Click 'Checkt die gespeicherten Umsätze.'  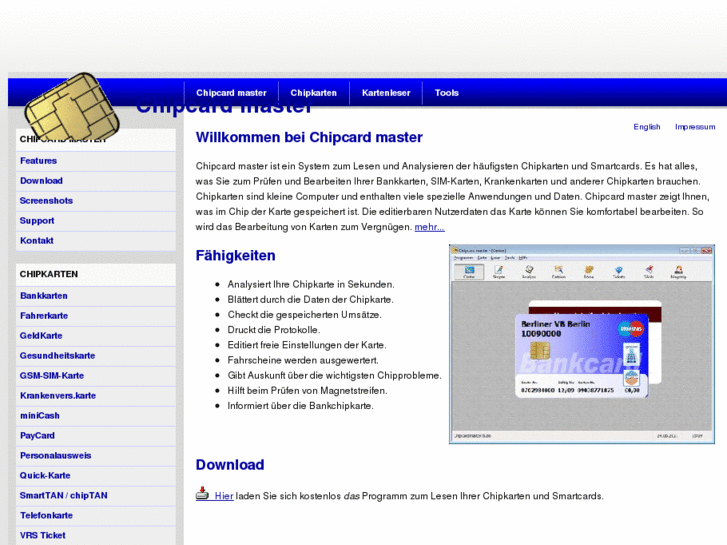pyautogui.click(x=304, y=315)
